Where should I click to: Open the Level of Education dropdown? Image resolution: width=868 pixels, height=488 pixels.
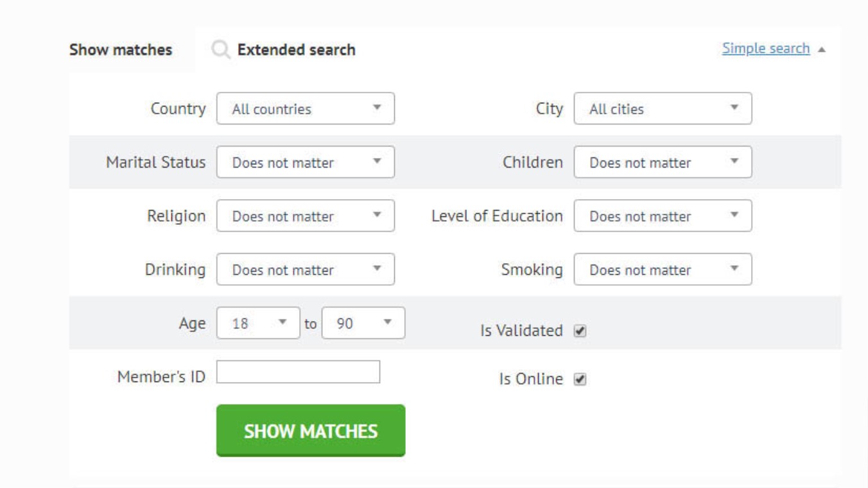(663, 216)
